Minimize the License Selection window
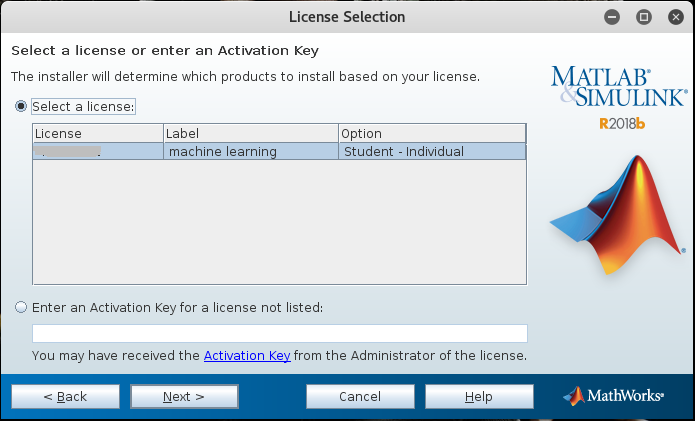The height and width of the screenshot is (421, 695). [x=612, y=17]
